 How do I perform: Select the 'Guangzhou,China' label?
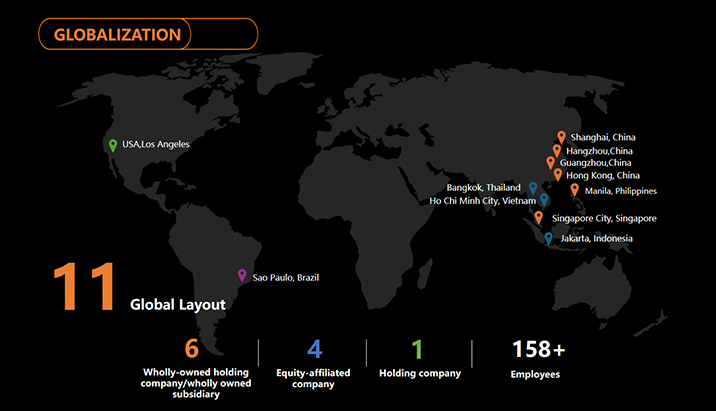pos(595,163)
